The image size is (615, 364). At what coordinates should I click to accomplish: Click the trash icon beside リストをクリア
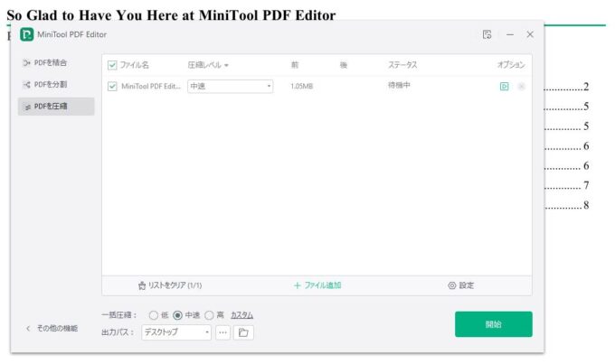(142, 285)
